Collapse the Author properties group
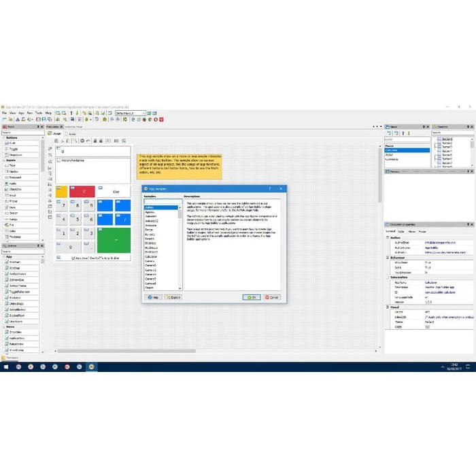This screenshot has width=476, height=476. point(388,238)
